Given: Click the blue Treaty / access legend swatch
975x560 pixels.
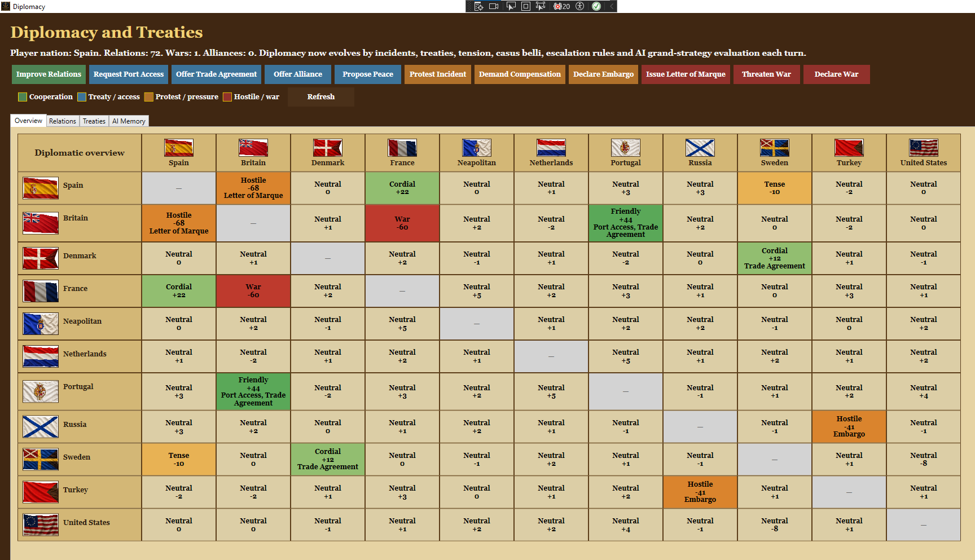Looking at the screenshot, I should [82, 97].
